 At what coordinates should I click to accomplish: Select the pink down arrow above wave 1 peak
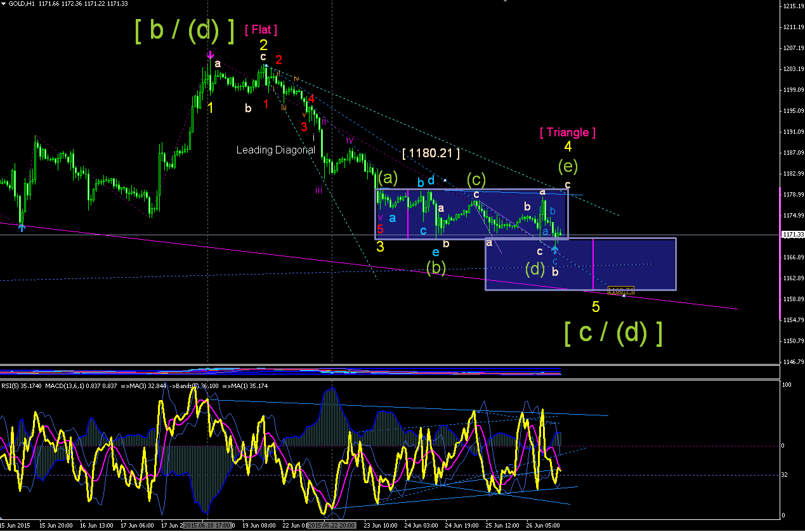click(x=210, y=56)
